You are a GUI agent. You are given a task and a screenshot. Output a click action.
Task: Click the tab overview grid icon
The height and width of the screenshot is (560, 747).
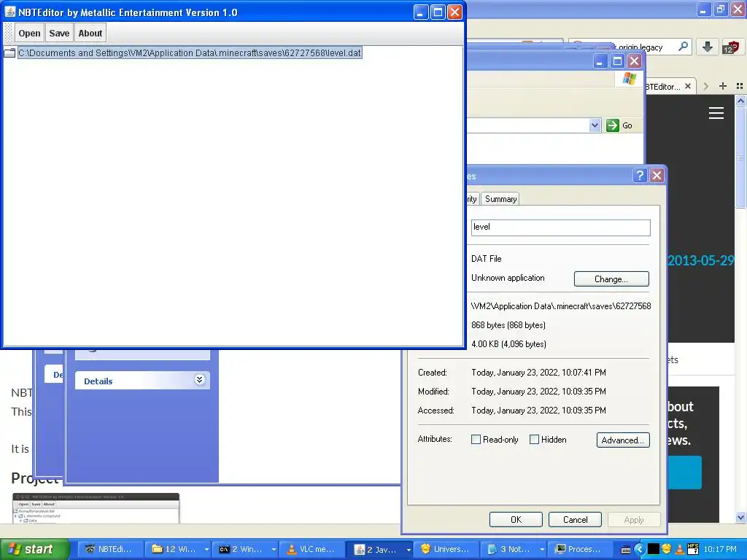(740, 86)
